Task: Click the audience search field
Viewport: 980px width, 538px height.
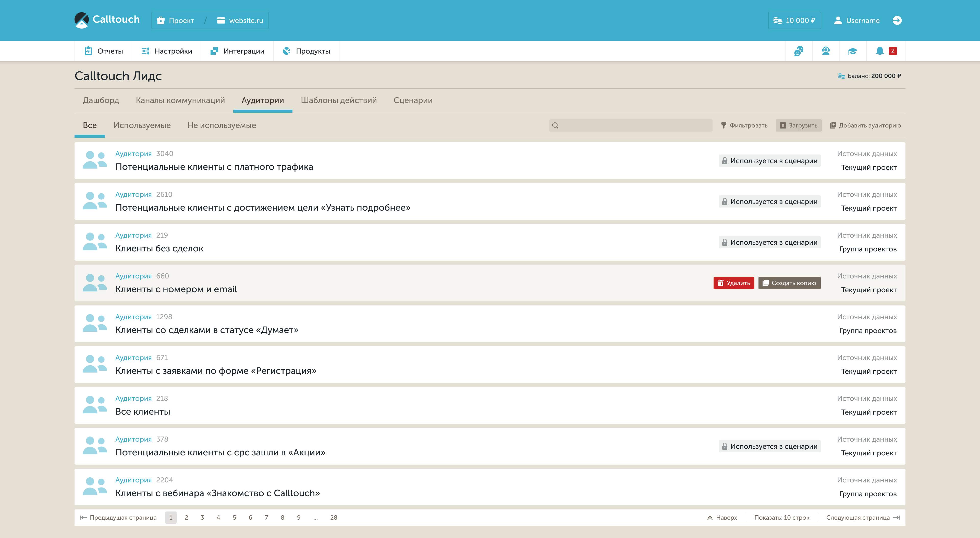Action: [x=631, y=125]
